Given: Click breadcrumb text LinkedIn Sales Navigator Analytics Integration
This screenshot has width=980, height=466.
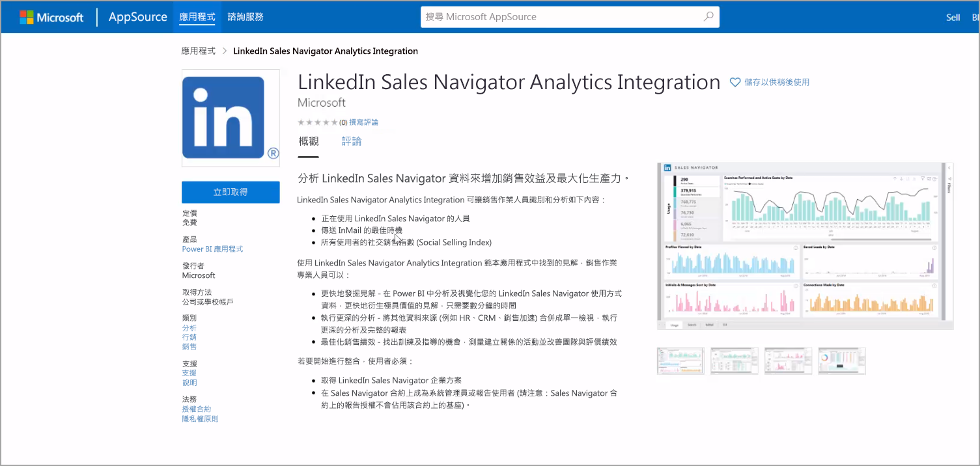Looking at the screenshot, I should pos(326,51).
